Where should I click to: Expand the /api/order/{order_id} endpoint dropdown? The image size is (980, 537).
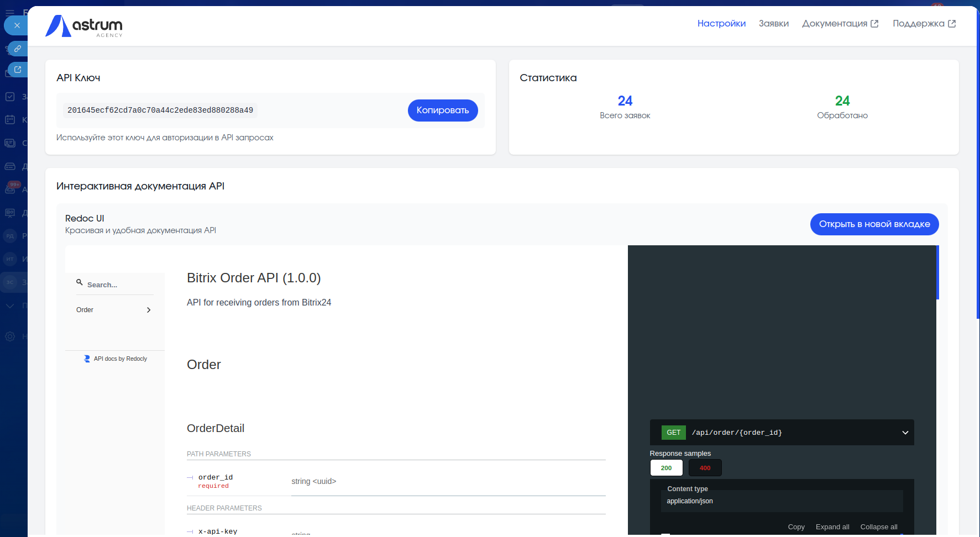pos(905,433)
